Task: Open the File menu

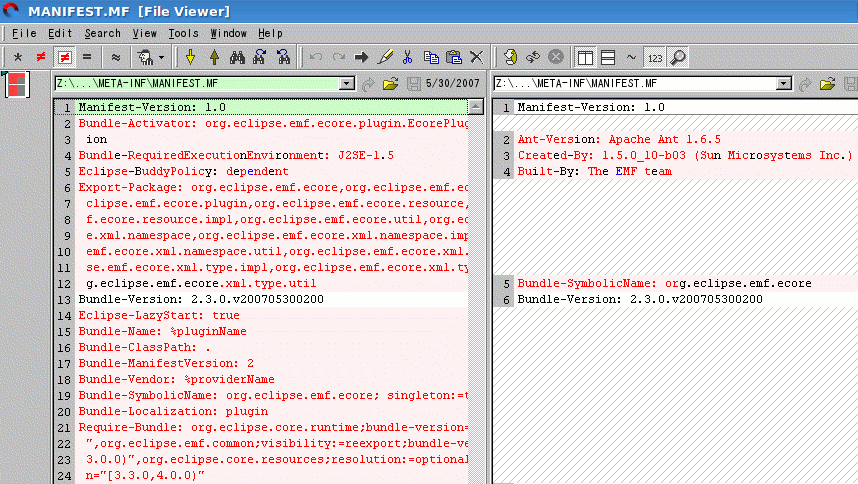Action: (x=24, y=33)
